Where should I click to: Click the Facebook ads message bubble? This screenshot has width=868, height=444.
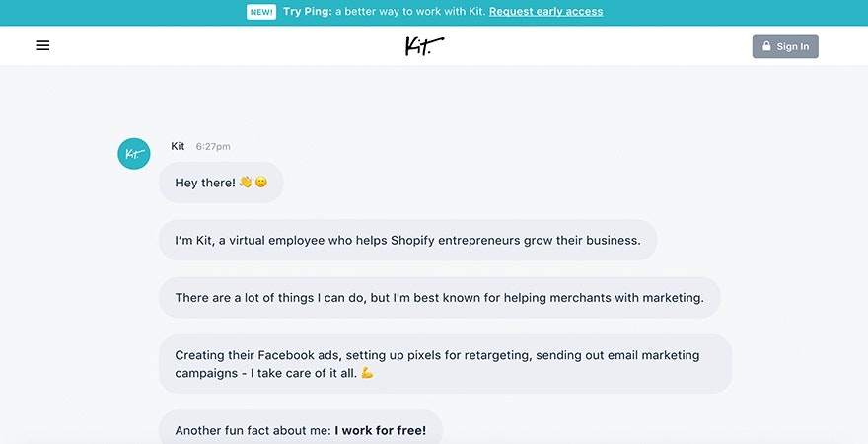click(x=445, y=363)
